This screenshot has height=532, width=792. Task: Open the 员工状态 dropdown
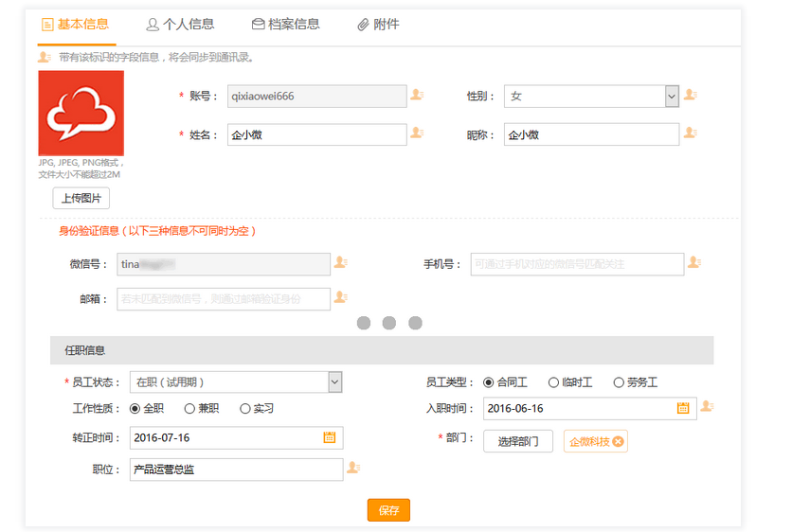[x=236, y=382]
